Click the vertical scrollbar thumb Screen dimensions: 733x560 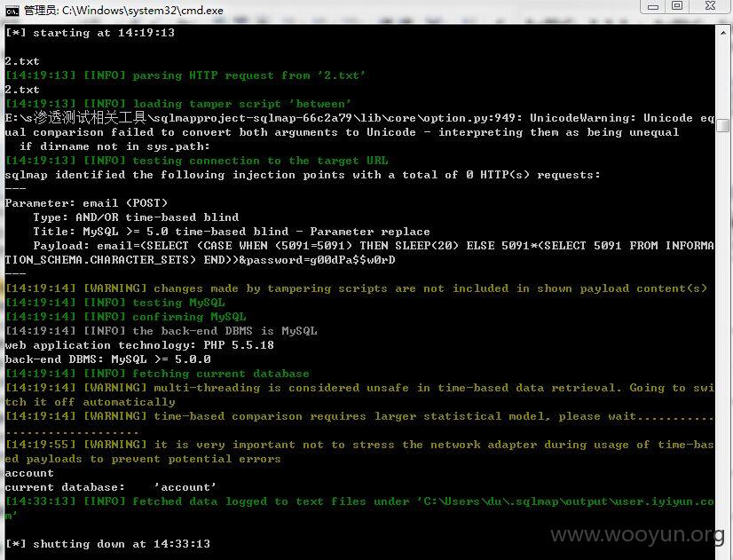point(722,125)
